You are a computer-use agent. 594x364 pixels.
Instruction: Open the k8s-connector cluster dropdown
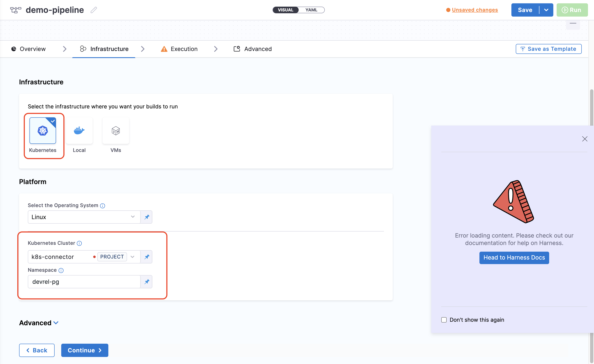click(132, 257)
